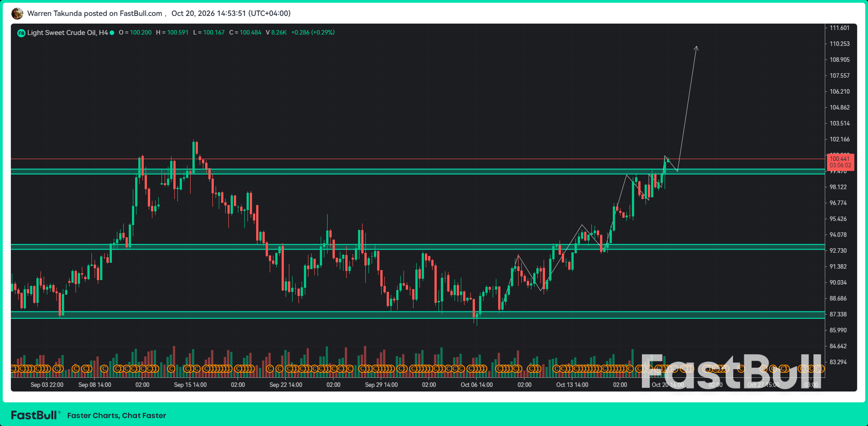This screenshot has width=868, height=426.
Task: Click the '90.034' price axis label
Action: (838, 283)
